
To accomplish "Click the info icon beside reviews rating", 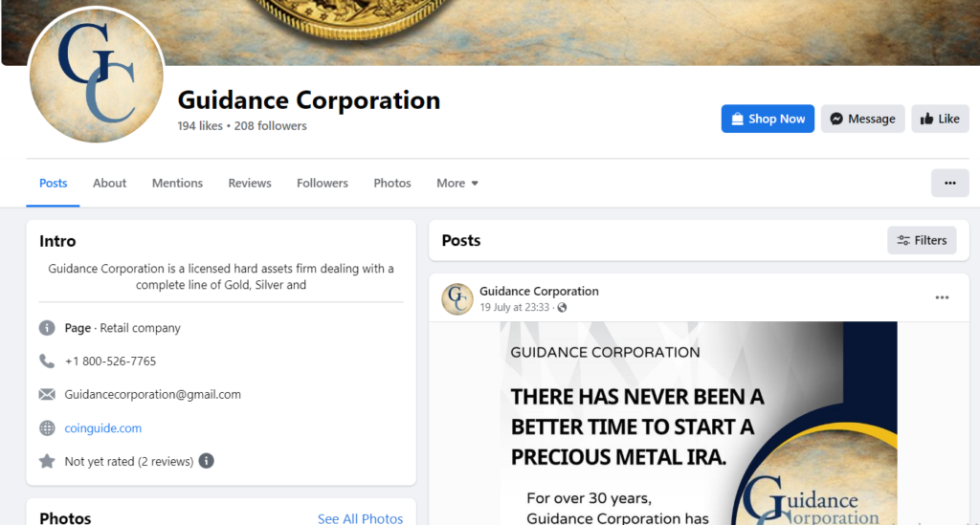I will 207,461.
